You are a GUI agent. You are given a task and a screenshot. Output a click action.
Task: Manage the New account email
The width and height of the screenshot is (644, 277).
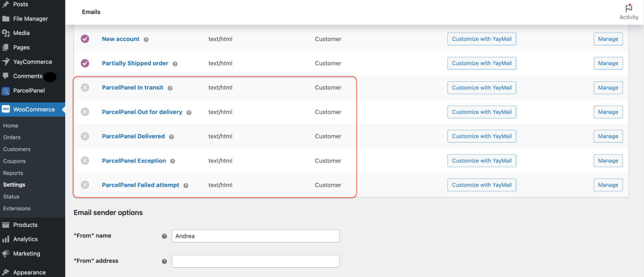pos(608,39)
